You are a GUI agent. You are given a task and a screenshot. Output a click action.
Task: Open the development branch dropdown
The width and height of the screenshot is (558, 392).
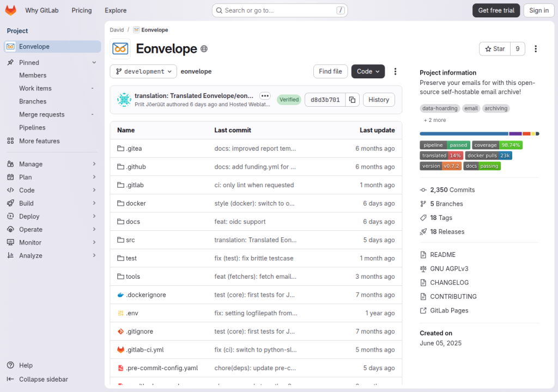point(143,71)
